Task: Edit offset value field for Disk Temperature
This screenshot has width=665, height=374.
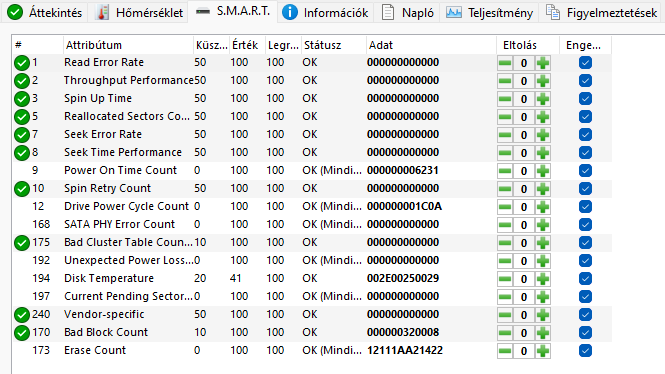Action: 524,279
